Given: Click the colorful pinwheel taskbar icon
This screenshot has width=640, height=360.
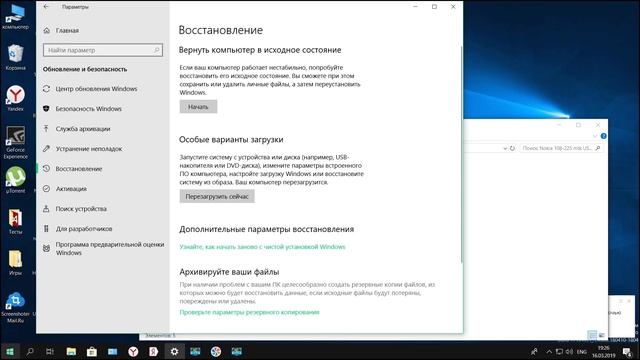Looking at the screenshot, I should click(216, 351).
